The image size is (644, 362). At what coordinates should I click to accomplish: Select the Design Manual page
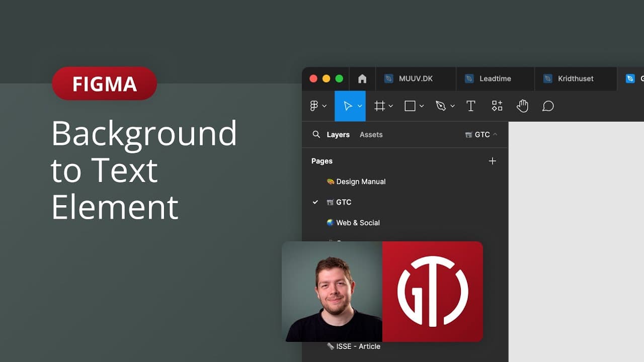click(x=361, y=182)
